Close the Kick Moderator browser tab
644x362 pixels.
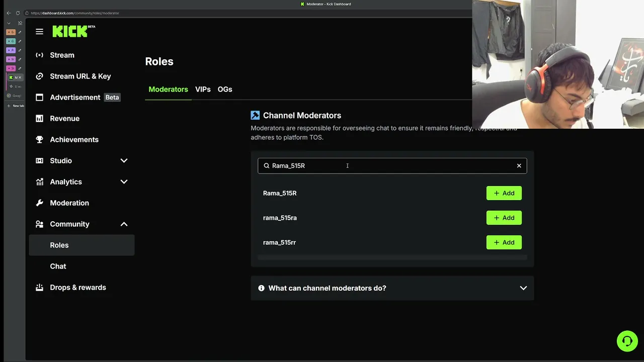(20, 77)
